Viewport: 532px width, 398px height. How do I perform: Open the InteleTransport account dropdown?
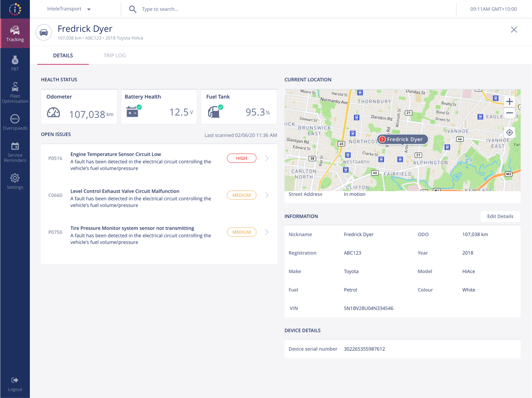(x=69, y=9)
